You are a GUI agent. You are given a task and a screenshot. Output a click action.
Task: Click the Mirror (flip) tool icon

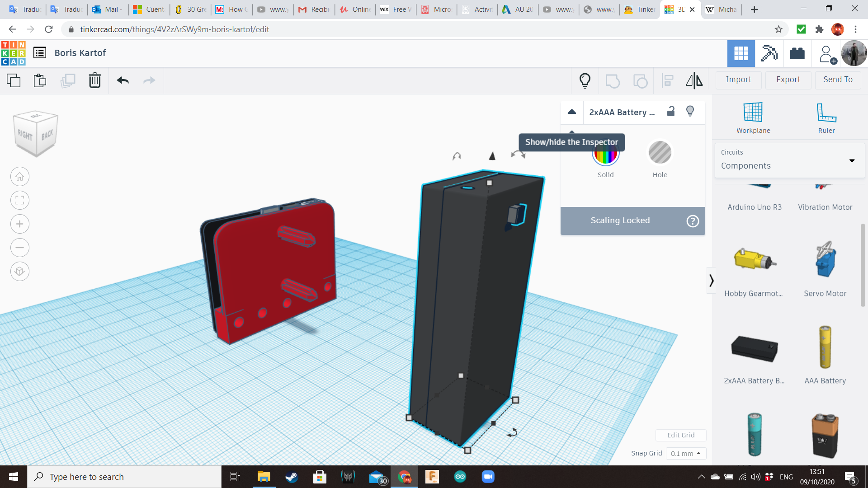coord(694,80)
